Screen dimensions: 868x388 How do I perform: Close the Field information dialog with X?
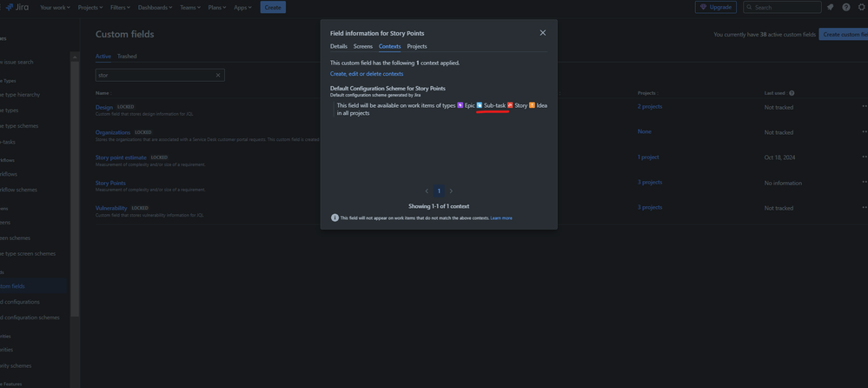542,33
